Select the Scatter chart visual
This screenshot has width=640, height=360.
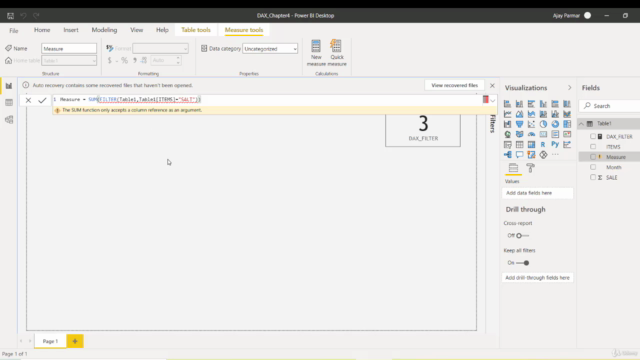(x=531, y=124)
